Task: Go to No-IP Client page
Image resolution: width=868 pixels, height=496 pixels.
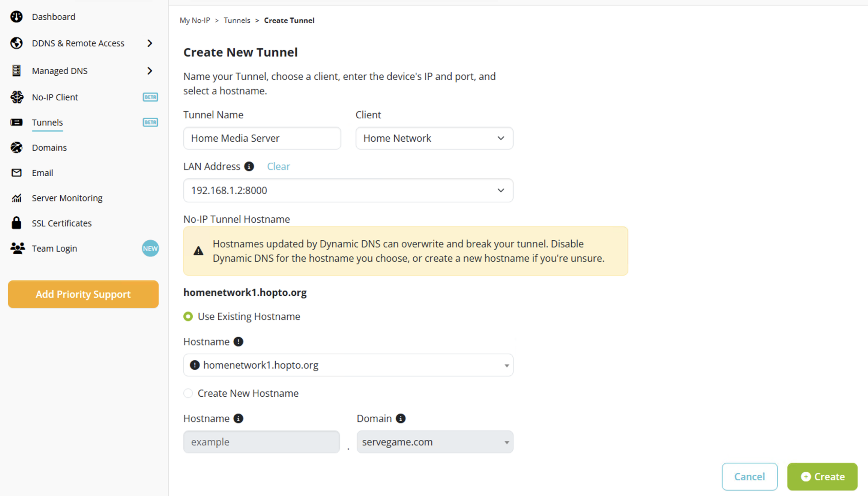Action: pyautogui.click(x=55, y=97)
